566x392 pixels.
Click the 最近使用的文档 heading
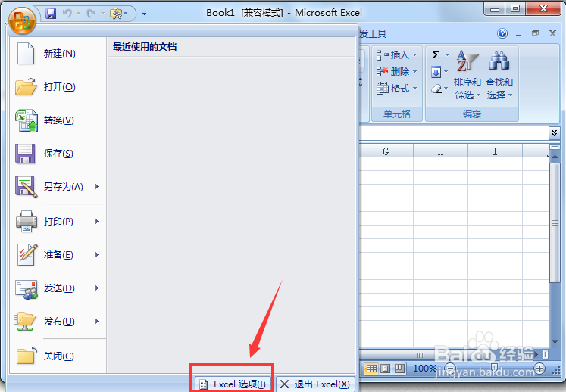coord(145,46)
